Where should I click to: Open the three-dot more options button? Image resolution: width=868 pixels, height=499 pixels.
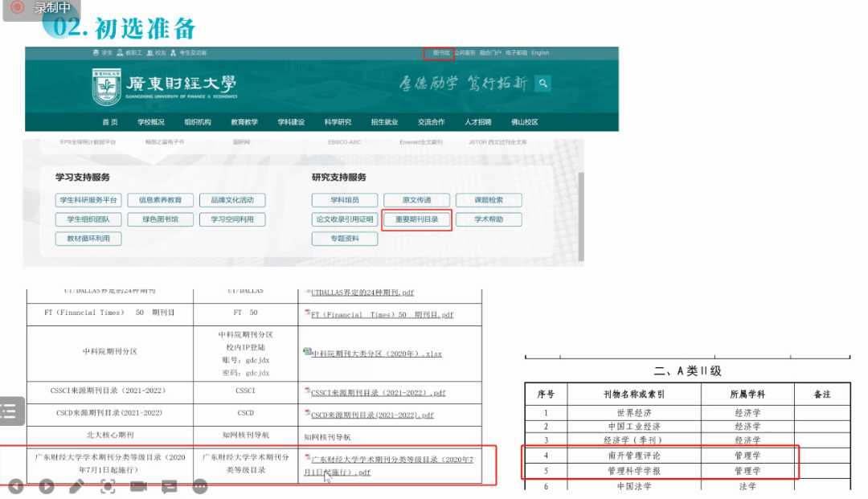tap(200, 486)
